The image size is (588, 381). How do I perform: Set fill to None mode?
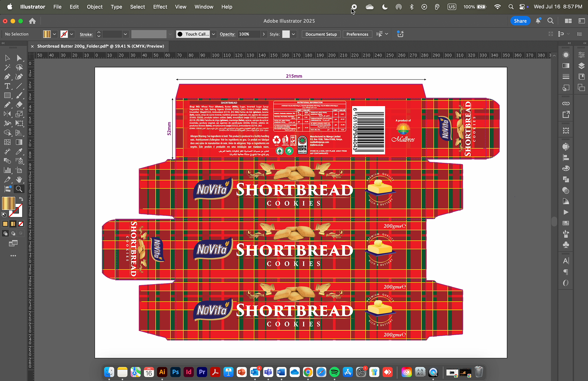pyautogui.click(x=21, y=224)
